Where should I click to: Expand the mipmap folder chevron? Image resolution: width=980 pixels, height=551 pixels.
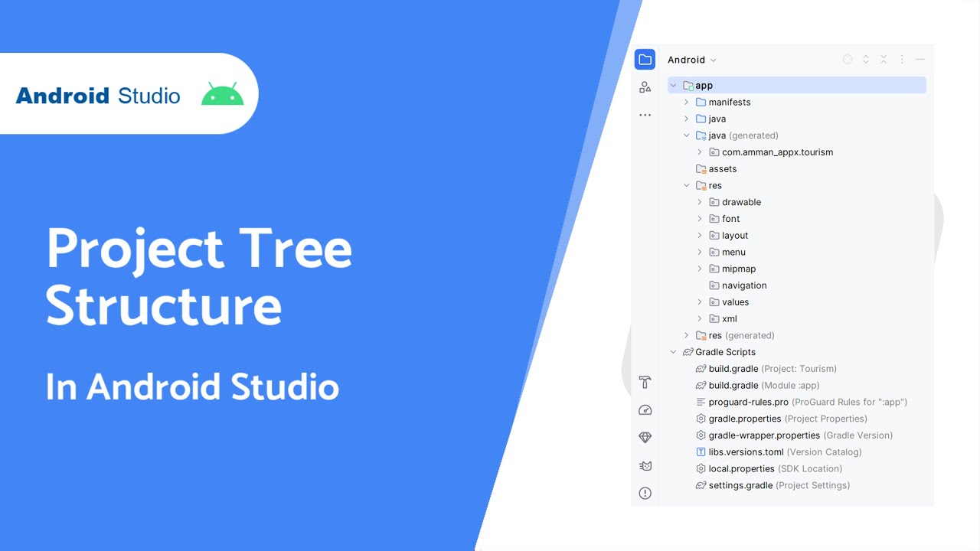(699, 269)
